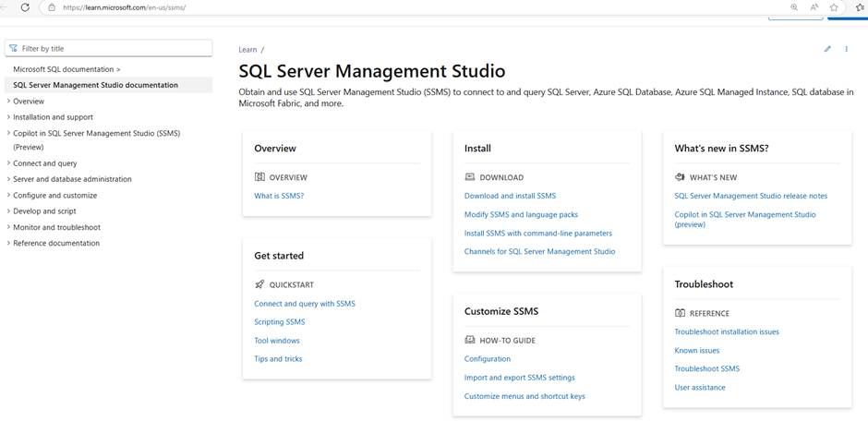
Task: Open Tips and tricks link
Action: pos(278,358)
